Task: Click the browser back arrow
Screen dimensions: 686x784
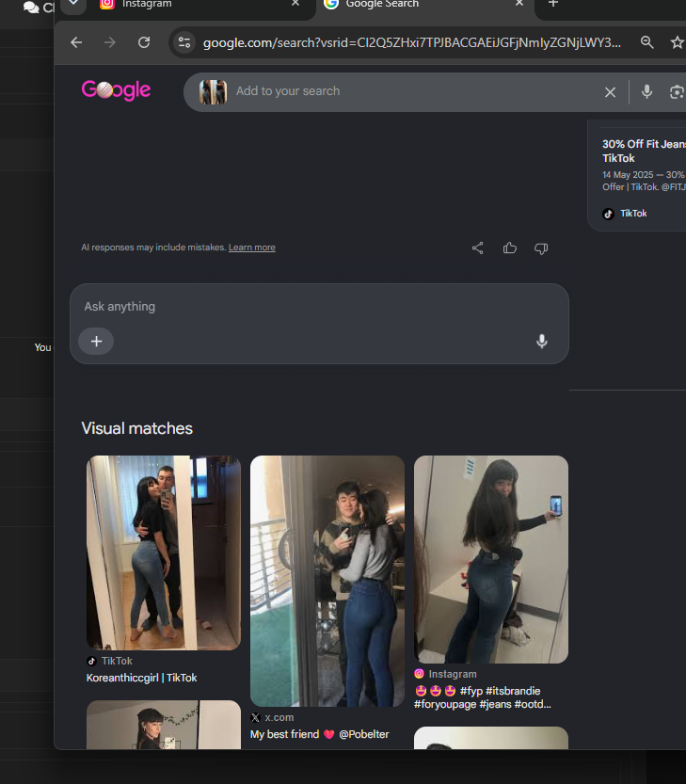Action: coord(76,42)
